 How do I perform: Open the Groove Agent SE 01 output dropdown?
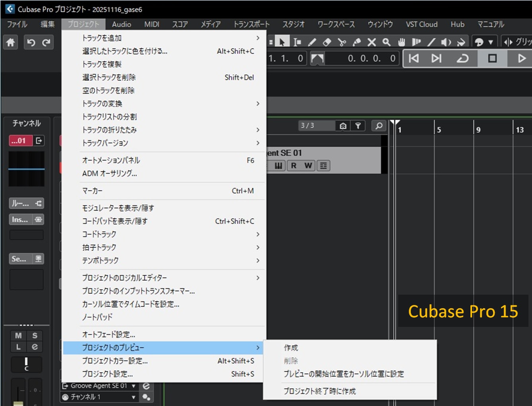pos(134,385)
